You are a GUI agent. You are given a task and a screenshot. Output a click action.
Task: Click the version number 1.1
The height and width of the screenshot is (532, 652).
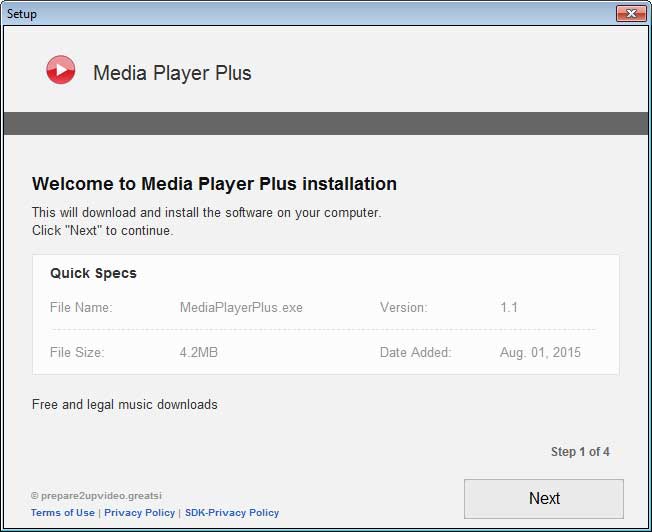509,308
